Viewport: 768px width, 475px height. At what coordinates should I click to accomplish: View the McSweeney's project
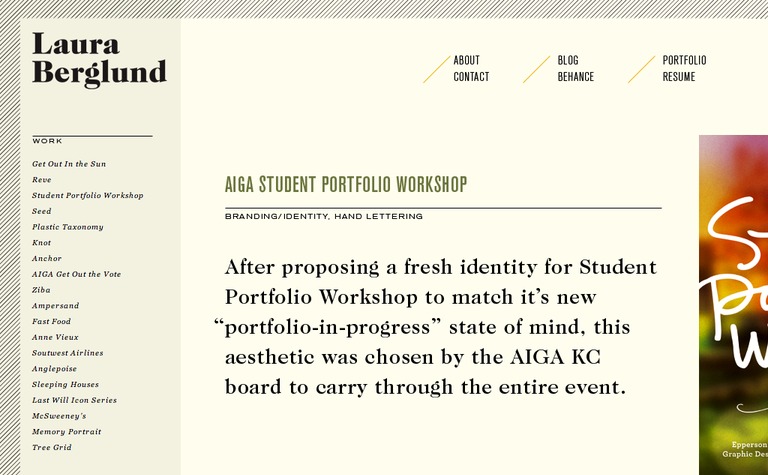tap(59, 416)
